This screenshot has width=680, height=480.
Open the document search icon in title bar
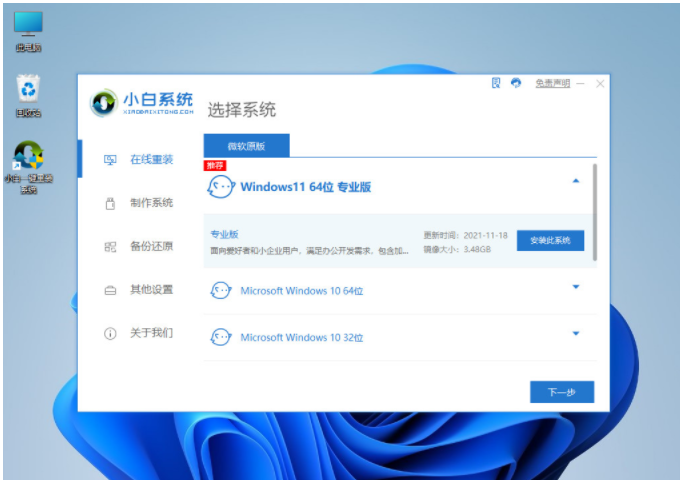496,83
